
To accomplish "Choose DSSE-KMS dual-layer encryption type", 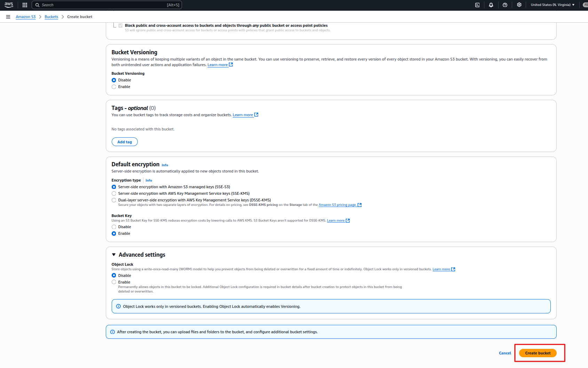I will [x=114, y=200].
